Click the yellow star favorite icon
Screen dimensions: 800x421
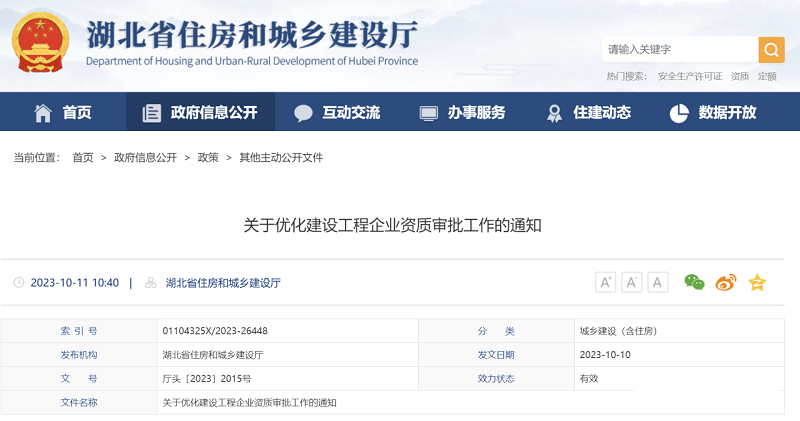click(x=757, y=282)
